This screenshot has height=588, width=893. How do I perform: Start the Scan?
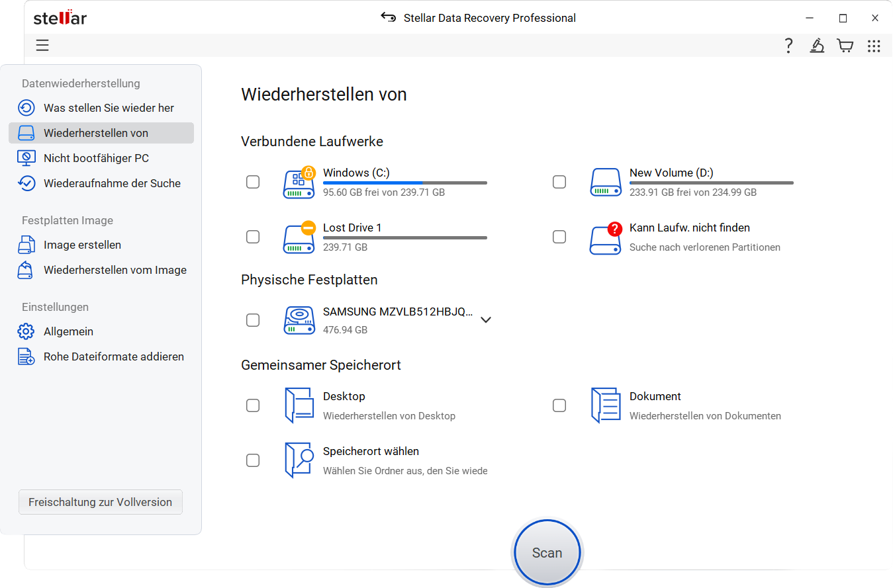pyautogui.click(x=547, y=553)
